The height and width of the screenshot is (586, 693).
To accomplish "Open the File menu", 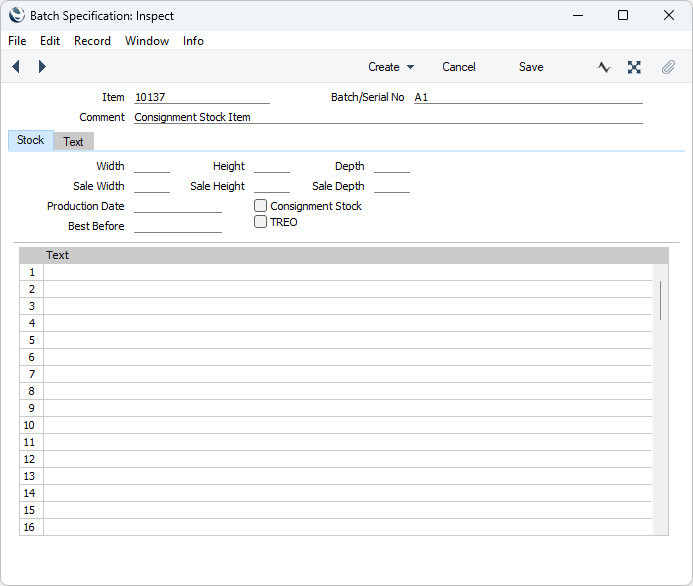I will [17, 41].
